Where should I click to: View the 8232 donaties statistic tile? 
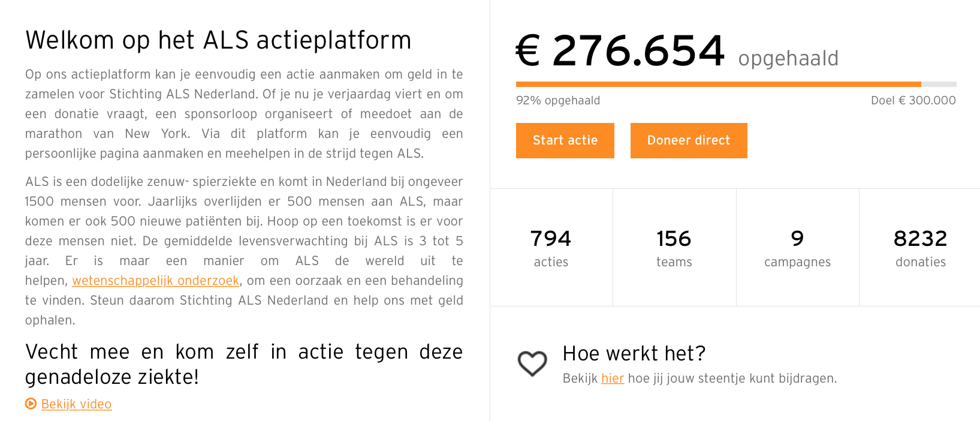tap(920, 248)
